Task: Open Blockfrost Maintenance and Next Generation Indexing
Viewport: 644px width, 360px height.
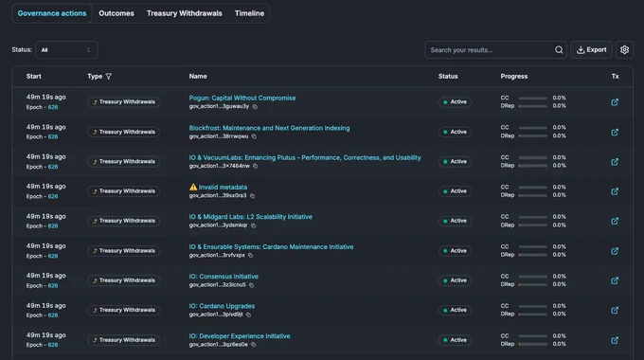Action: click(x=269, y=128)
